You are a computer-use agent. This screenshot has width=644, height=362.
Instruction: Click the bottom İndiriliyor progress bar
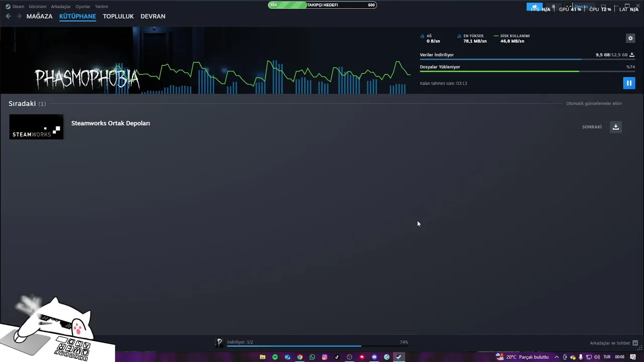[317, 346]
